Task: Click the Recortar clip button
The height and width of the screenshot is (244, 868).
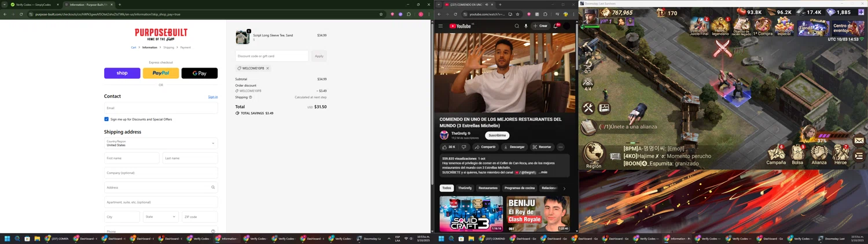Action: click(x=542, y=147)
